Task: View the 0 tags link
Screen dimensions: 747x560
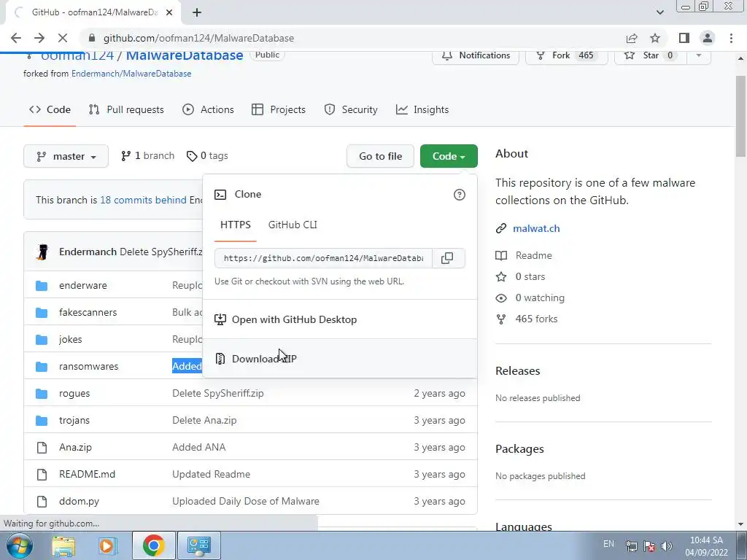Action: [207, 156]
